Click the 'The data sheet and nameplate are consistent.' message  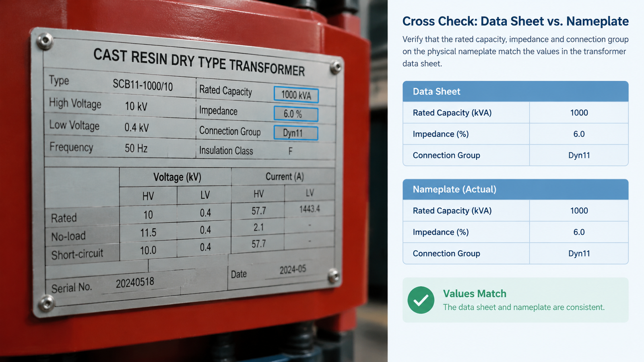(x=524, y=307)
